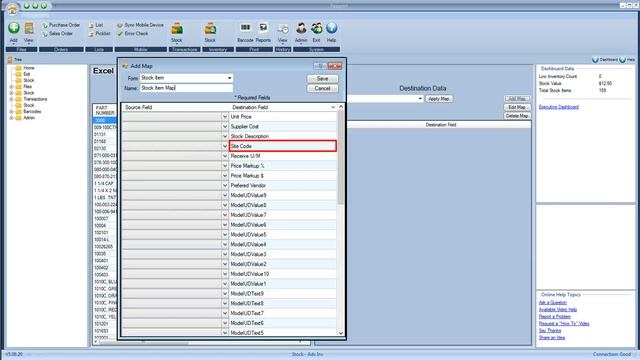Click the blue Help icon in toolbar

(x=331, y=28)
